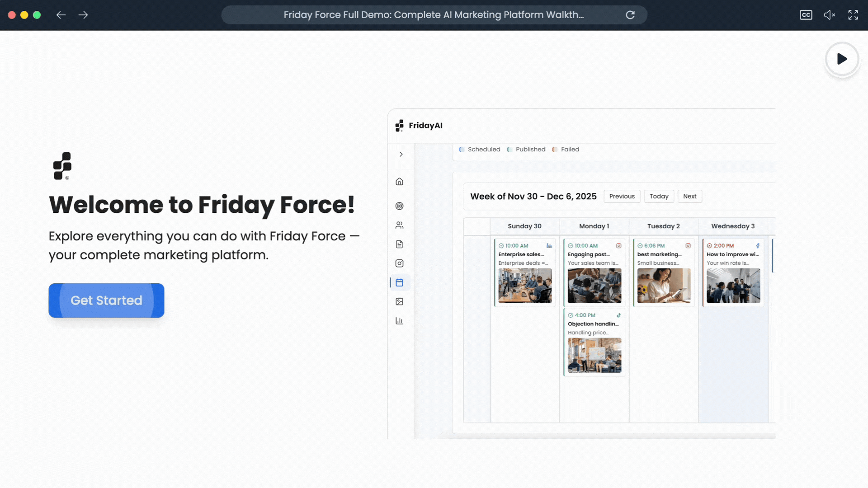Open the Home dashboard icon
Screen dimensions: 868x488
tap(400, 181)
